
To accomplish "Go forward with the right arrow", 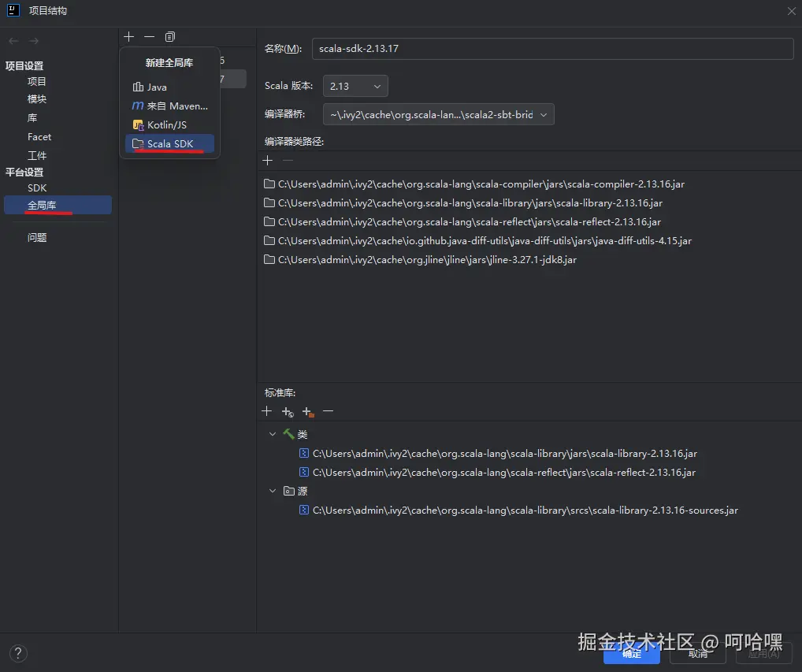I will tap(34, 41).
